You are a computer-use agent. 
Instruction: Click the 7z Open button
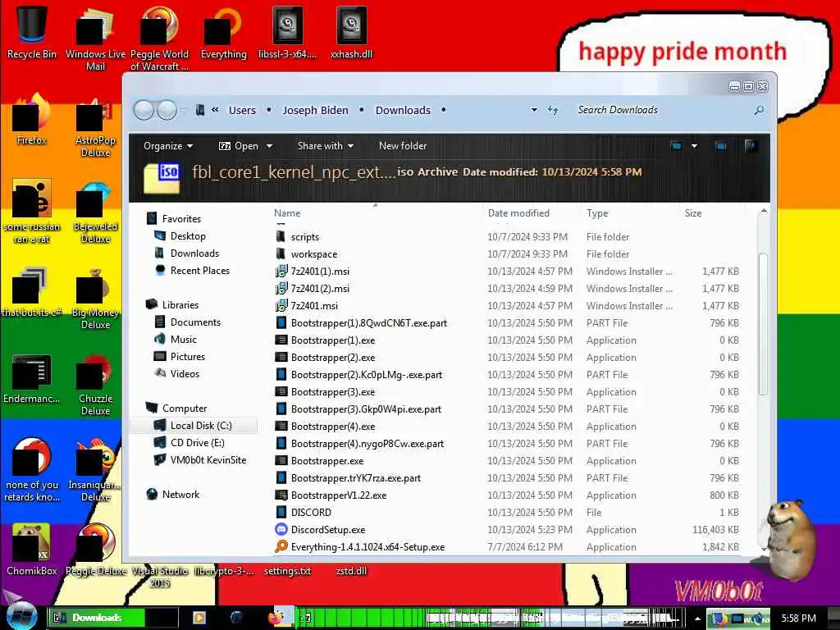[239, 146]
